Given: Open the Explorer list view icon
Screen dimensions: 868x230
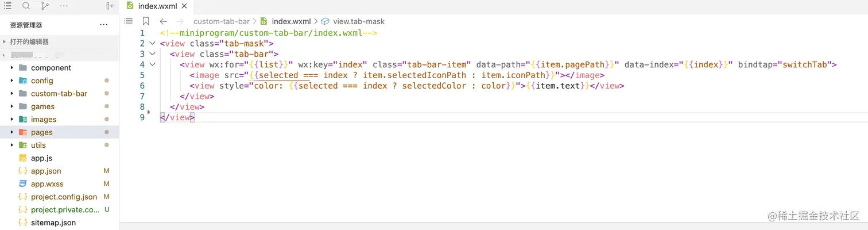Looking at the screenshot, I should [x=7, y=6].
